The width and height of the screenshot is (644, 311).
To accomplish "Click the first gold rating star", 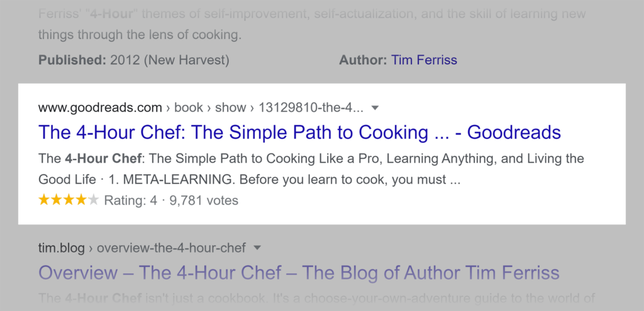I will (44, 200).
